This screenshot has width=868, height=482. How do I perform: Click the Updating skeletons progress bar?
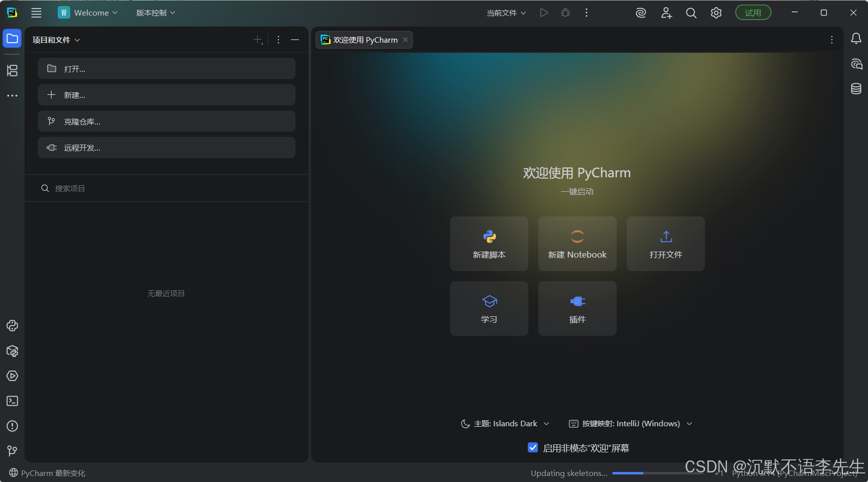657,473
